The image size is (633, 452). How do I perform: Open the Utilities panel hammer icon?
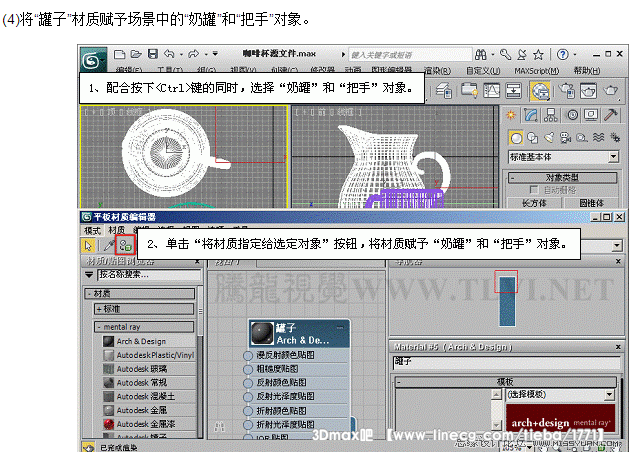611,115
